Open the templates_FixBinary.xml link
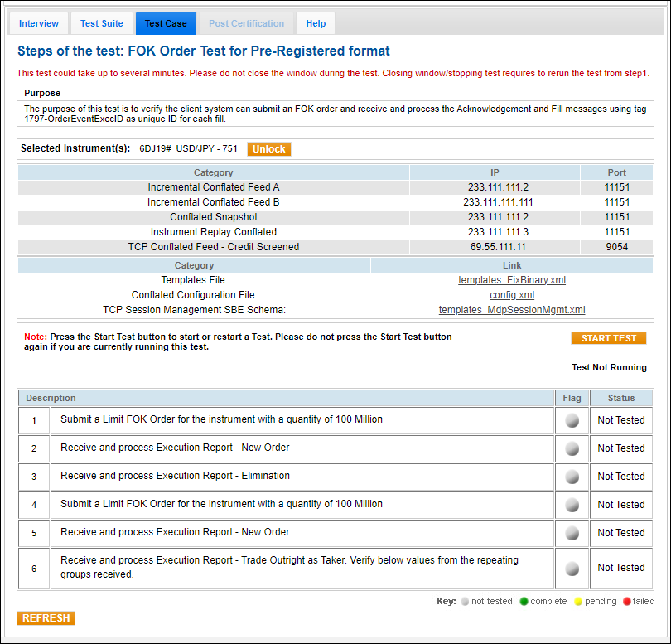671x644 pixels. point(511,280)
